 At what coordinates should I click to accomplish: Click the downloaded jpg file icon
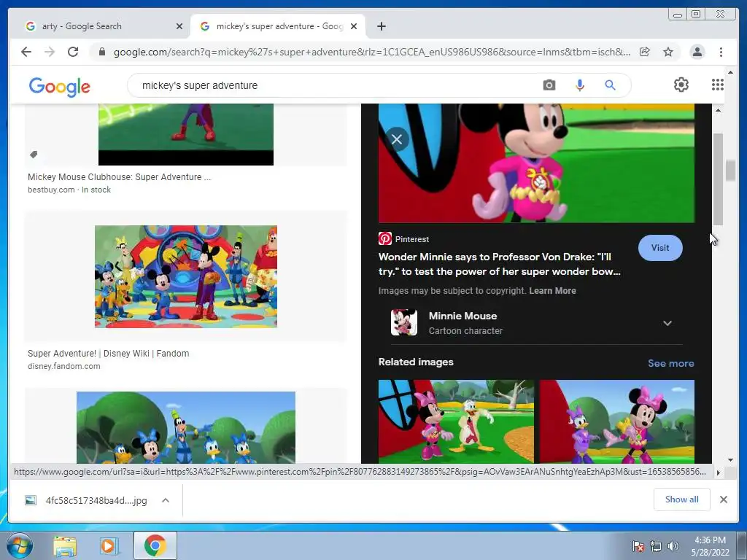[x=31, y=500]
